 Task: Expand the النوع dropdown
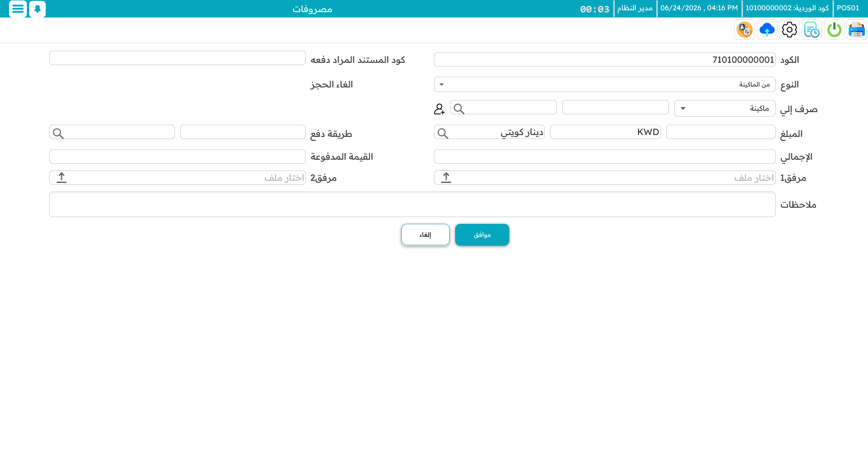(604, 84)
